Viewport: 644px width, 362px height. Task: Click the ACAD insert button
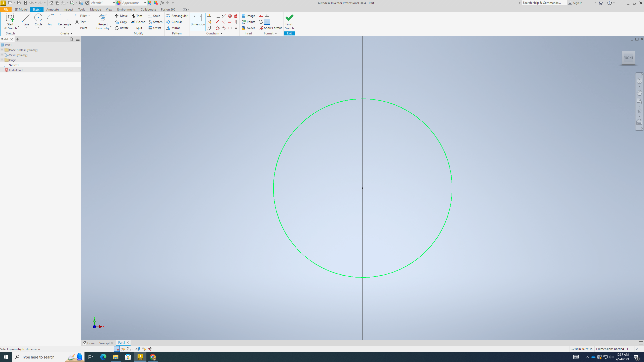[248, 28]
